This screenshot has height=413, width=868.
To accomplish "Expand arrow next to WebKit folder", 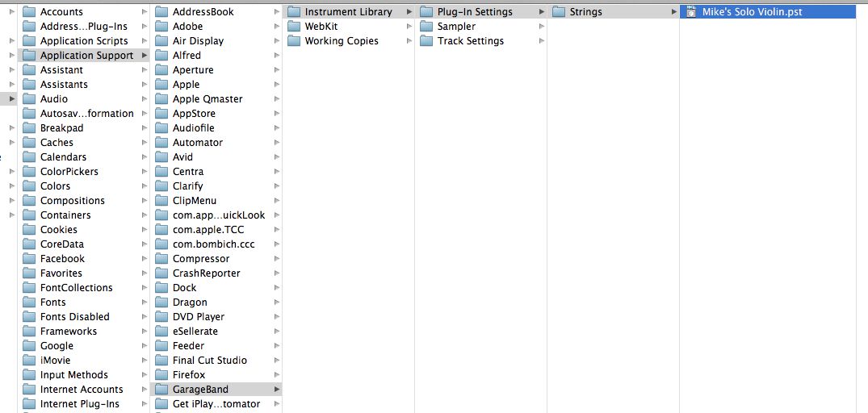I will tap(409, 26).
